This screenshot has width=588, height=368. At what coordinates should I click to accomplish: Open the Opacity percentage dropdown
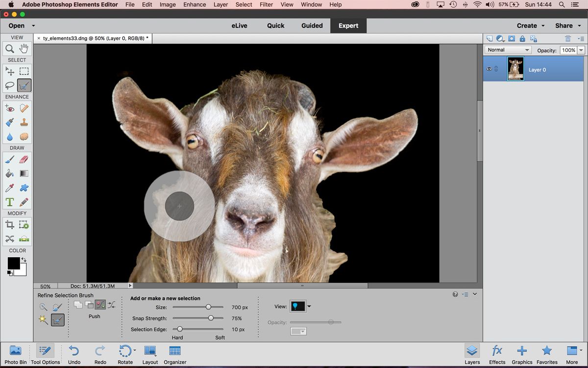pyautogui.click(x=581, y=50)
